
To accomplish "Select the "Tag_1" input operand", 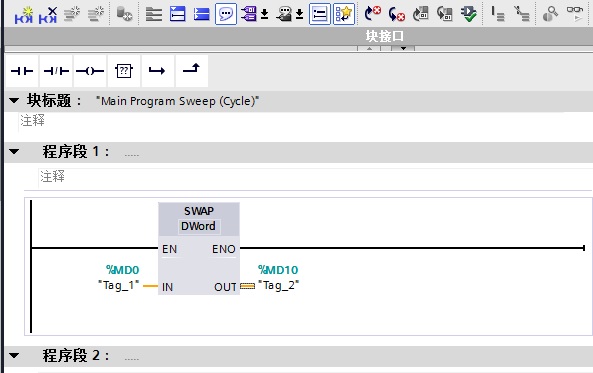I will tap(119, 285).
